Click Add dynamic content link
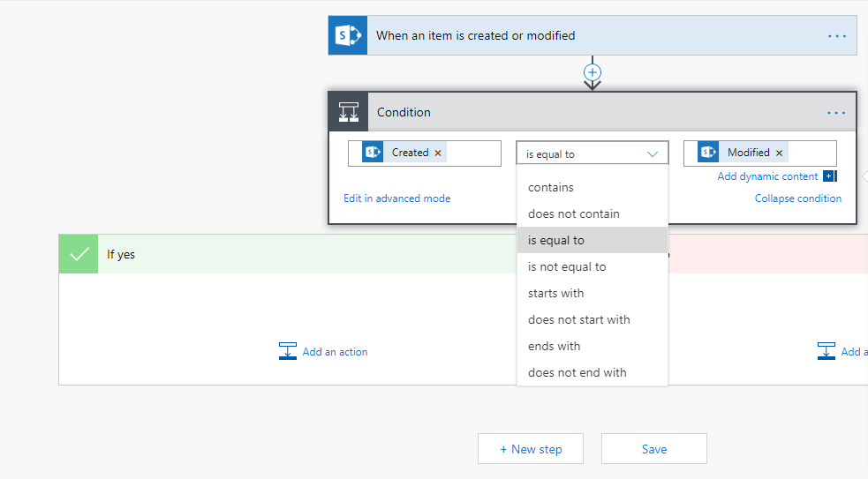The width and height of the screenshot is (868, 479). pyautogui.click(x=767, y=176)
